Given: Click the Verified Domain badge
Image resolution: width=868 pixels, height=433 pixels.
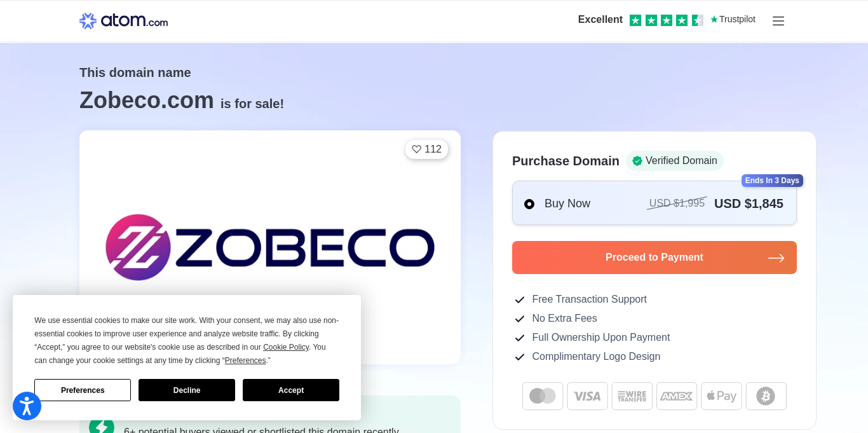Looking at the screenshot, I should [x=674, y=161].
